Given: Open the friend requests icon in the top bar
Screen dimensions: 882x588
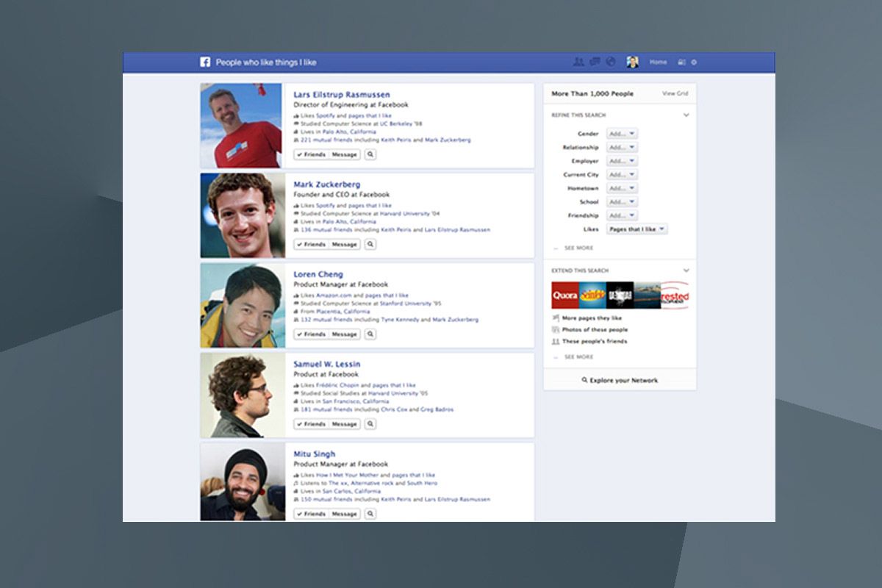Looking at the screenshot, I should click(578, 62).
